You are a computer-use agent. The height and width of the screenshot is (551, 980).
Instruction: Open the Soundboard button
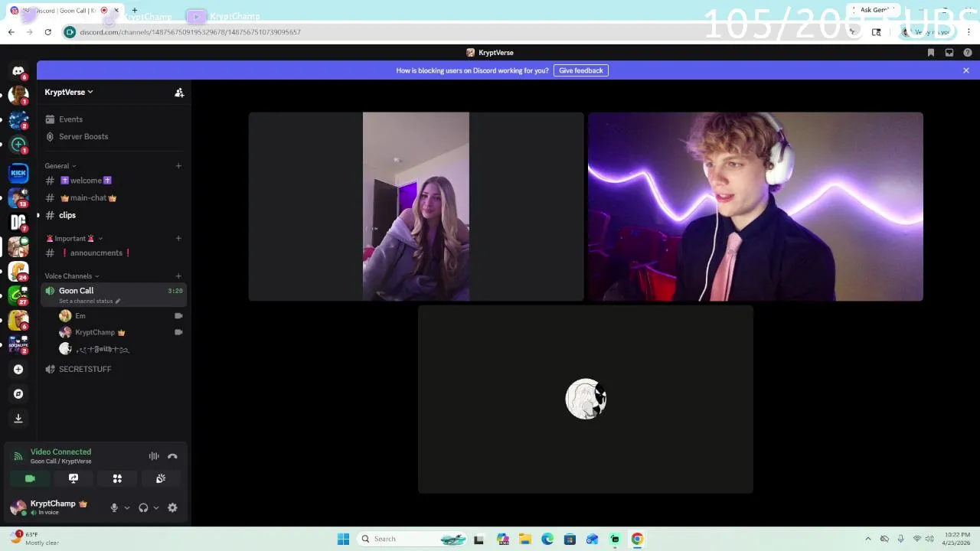[x=161, y=478]
